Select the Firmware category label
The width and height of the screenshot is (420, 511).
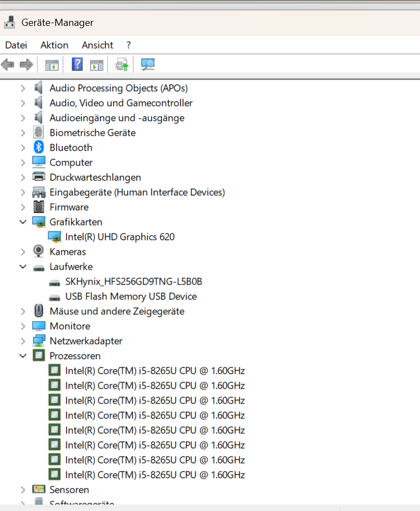point(69,207)
